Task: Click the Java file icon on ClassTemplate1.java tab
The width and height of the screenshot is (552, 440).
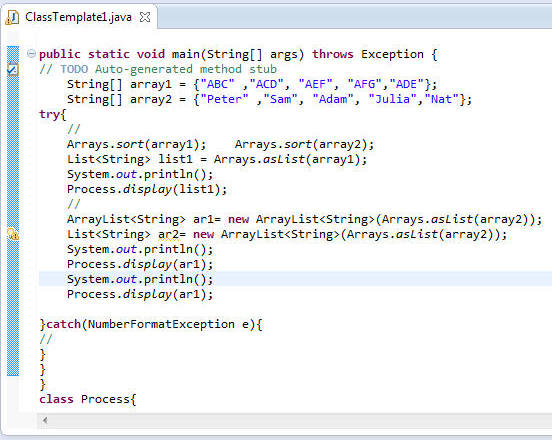Action: (12, 17)
